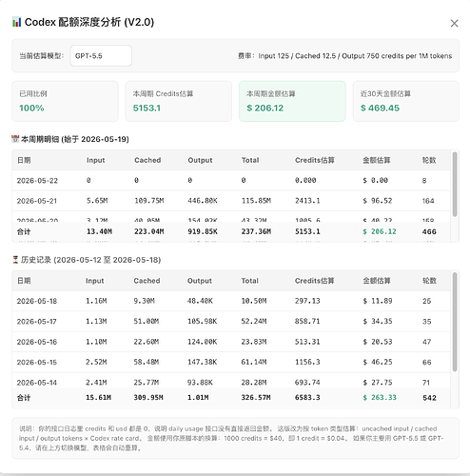The width and height of the screenshot is (470, 476).
Task: Click the Credits估算 header in current period table
Action: [315, 160]
